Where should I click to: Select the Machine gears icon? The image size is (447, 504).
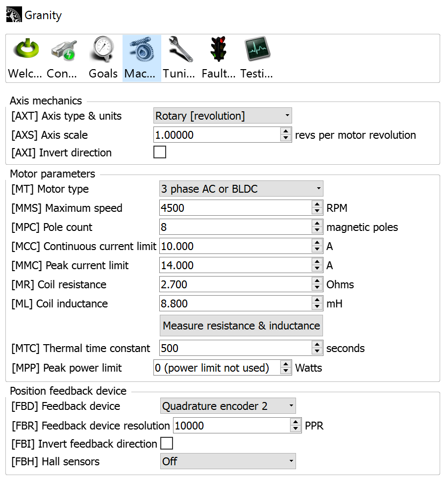tap(141, 50)
